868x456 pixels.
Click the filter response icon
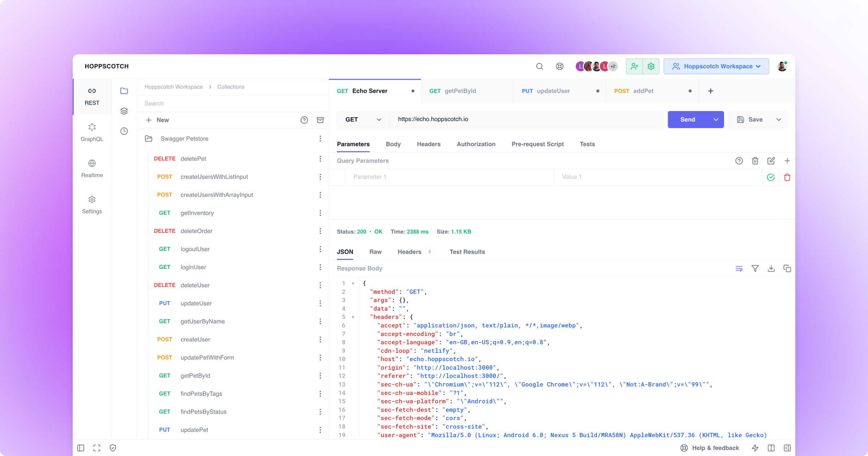(755, 268)
